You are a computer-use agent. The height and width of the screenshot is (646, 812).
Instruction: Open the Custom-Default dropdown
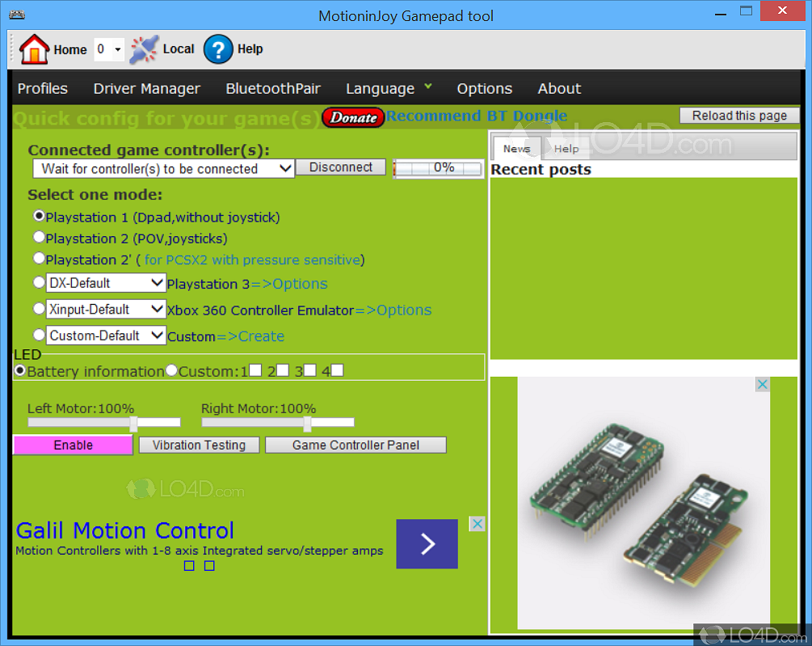click(x=106, y=336)
